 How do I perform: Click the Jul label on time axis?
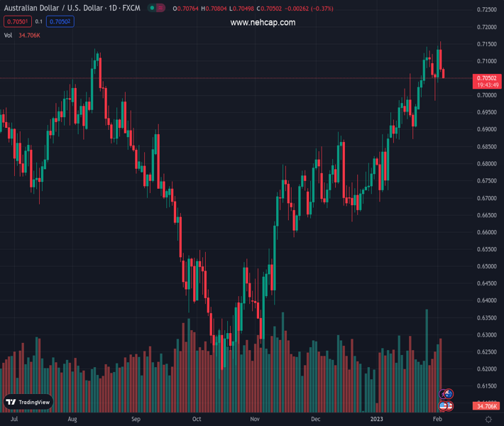(x=14, y=419)
